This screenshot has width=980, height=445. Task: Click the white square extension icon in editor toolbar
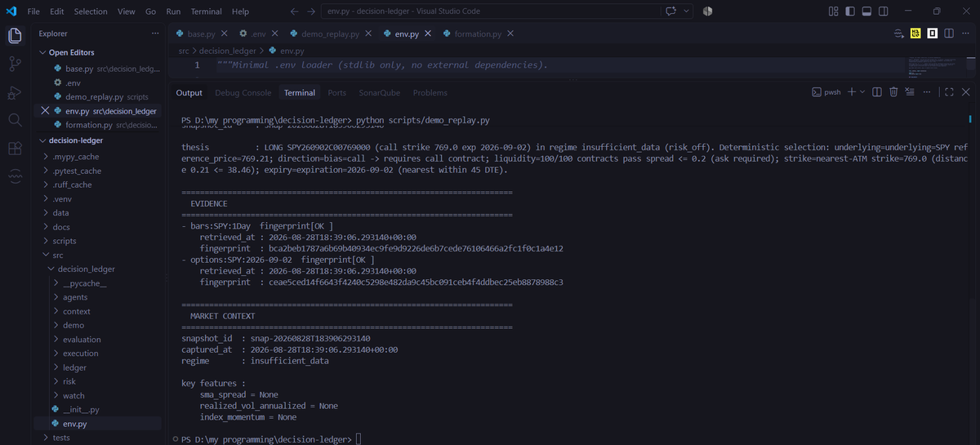(x=932, y=33)
